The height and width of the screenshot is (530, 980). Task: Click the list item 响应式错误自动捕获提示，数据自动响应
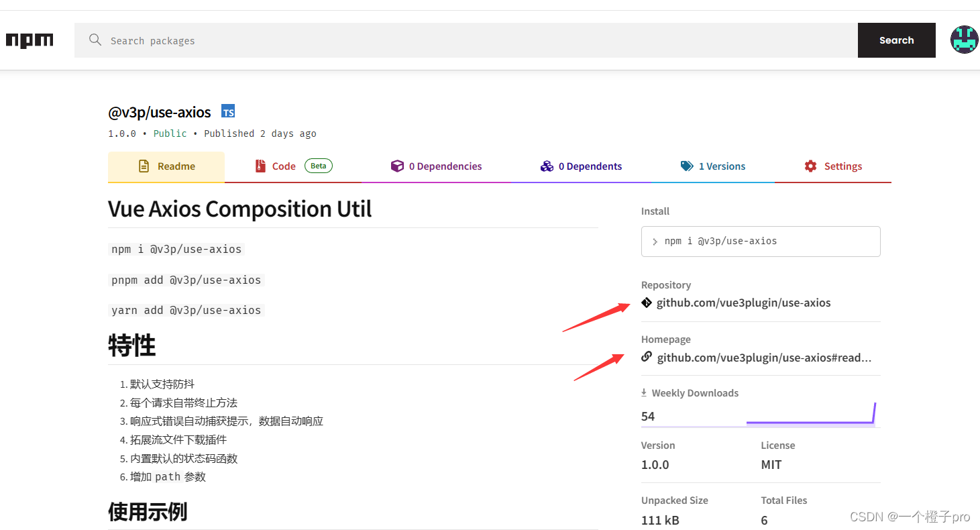[227, 421]
